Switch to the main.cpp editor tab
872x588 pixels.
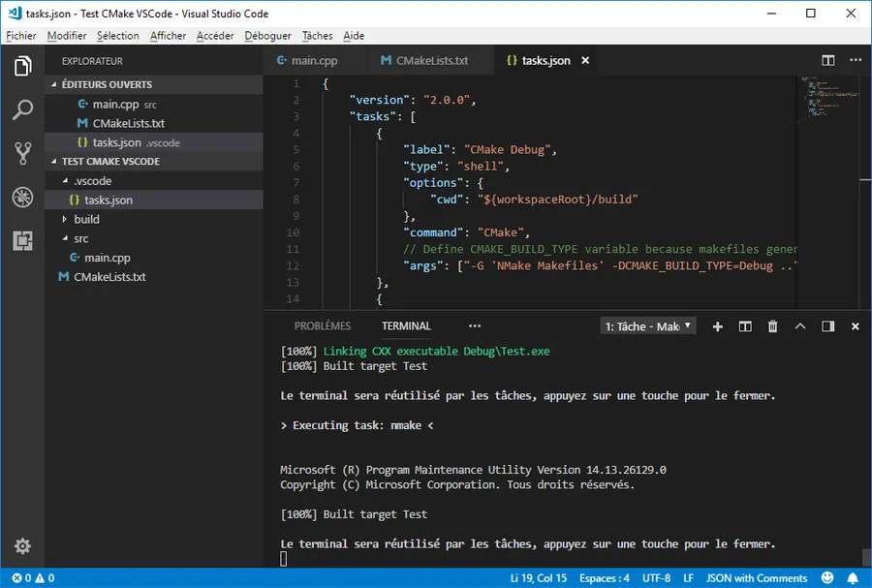pyautogui.click(x=315, y=60)
